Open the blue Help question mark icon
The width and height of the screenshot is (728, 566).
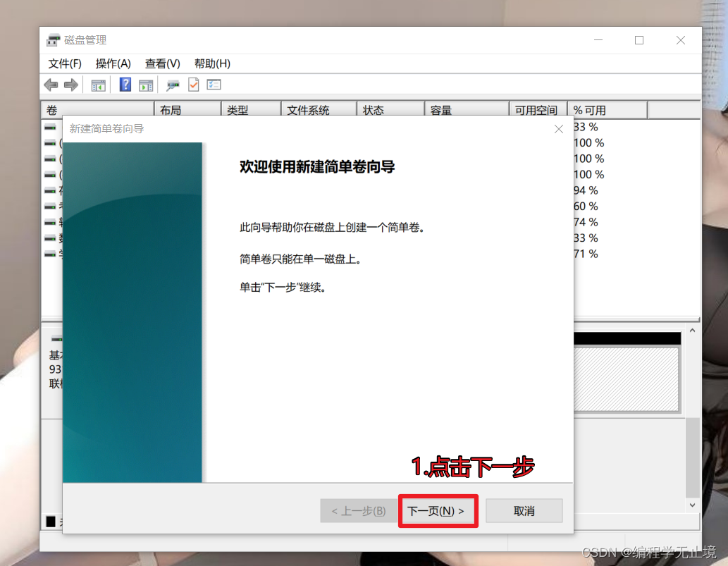(125, 85)
